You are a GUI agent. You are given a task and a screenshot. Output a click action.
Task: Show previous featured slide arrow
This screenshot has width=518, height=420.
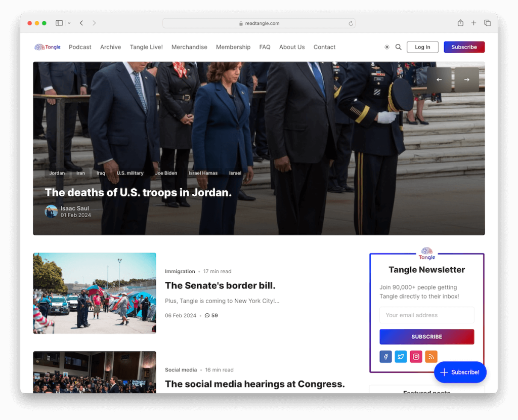click(439, 79)
